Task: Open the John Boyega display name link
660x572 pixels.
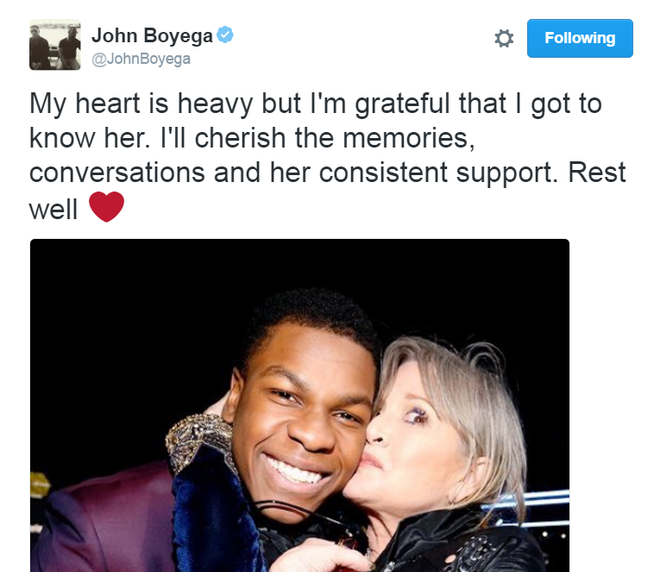Action: tap(152, 35)
